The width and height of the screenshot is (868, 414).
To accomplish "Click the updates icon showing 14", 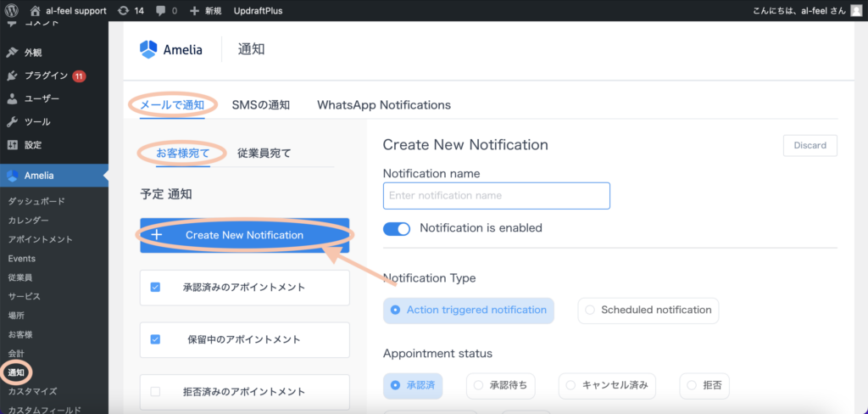I will [x=124, y=11].
